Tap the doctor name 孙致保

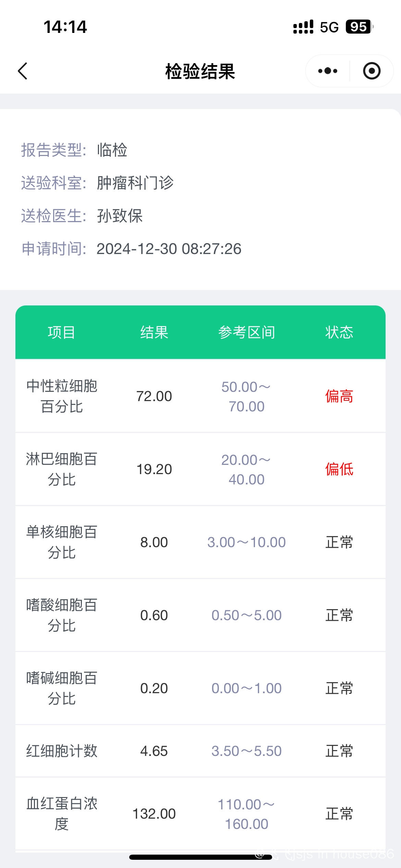pos(120,216)
